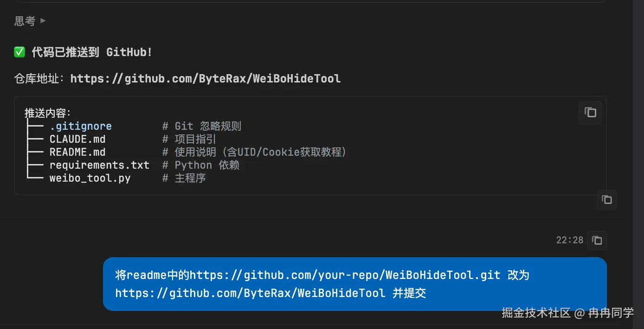Open the ByteRax/WeiBoHideTool repository address link
This screenshot has width=644, height=329.
tap(205, 79)
